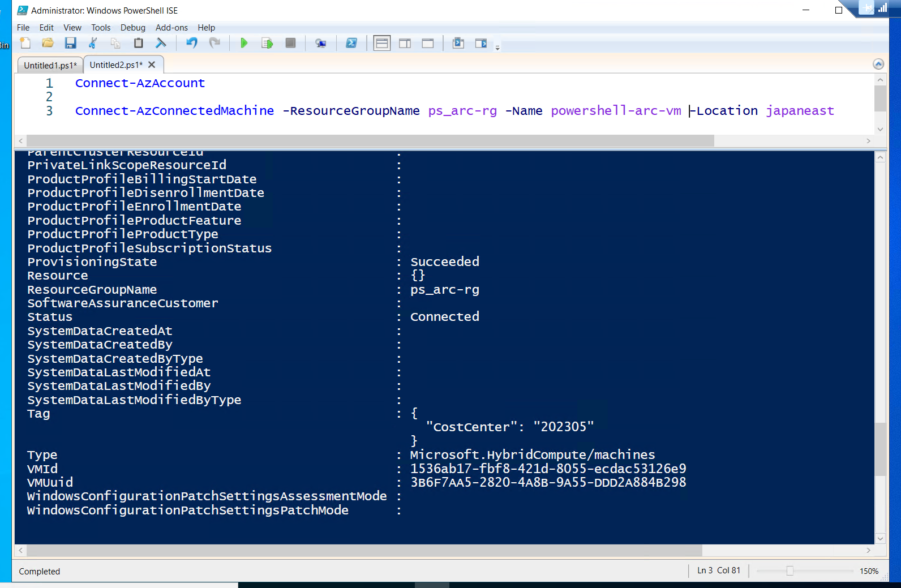This screenshot has width=901, height=588.
Task: Open a script with folder icon
Action: (48, 43)
